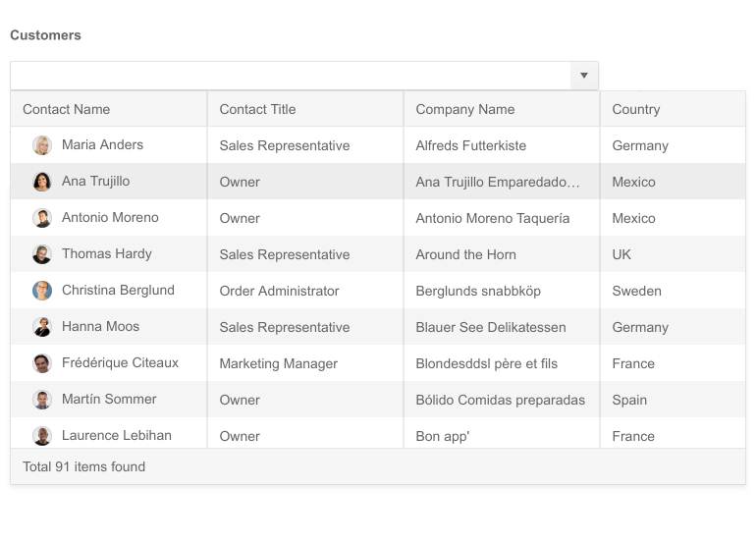Select the Order Administrator title cell
Image resolution: width=756 pixels, height=544 pixels.
(x=280, y=291)
